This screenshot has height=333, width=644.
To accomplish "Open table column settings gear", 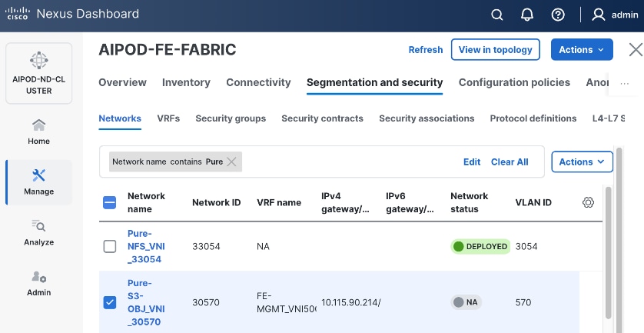I will pos(588,202).
